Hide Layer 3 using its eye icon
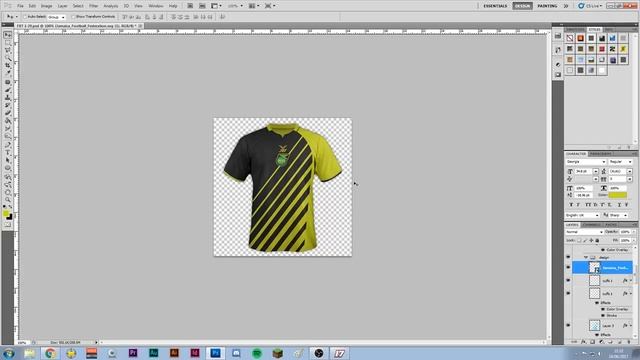640x360 pixels. (x=568, y=325)
